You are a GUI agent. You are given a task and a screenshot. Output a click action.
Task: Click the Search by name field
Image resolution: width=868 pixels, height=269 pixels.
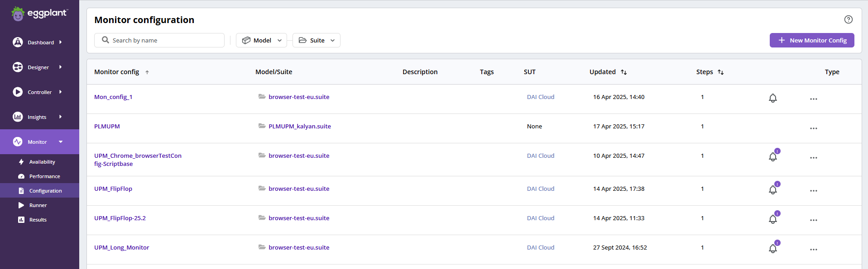coord(159,40)
